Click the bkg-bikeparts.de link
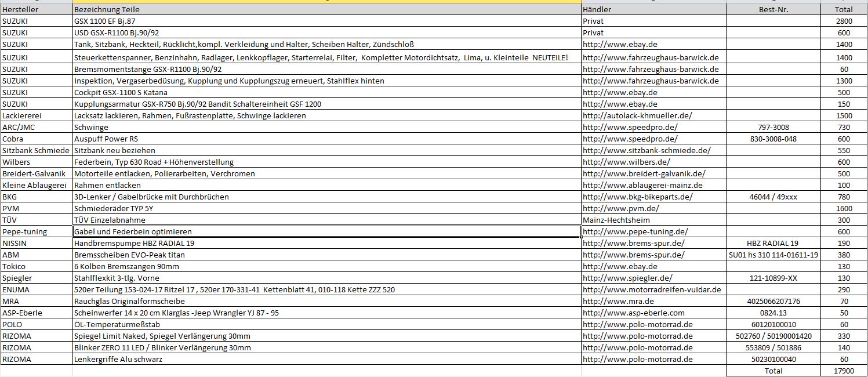The image size is (868, 377). 637,197
